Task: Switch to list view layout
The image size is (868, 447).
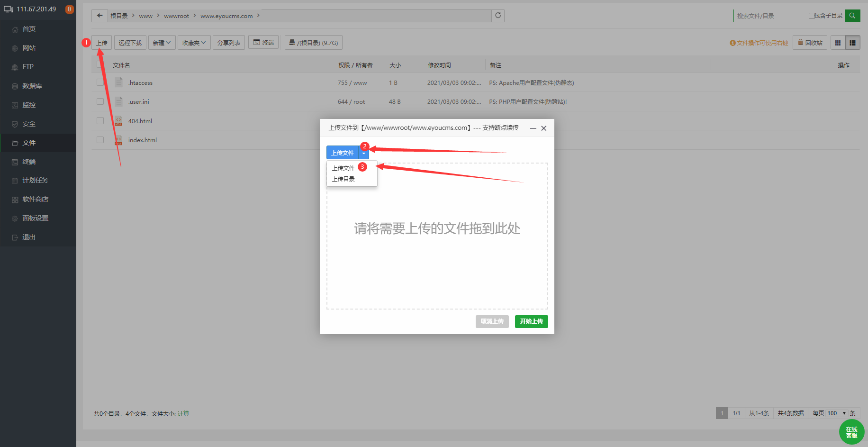Action: (x=852, y=43)
